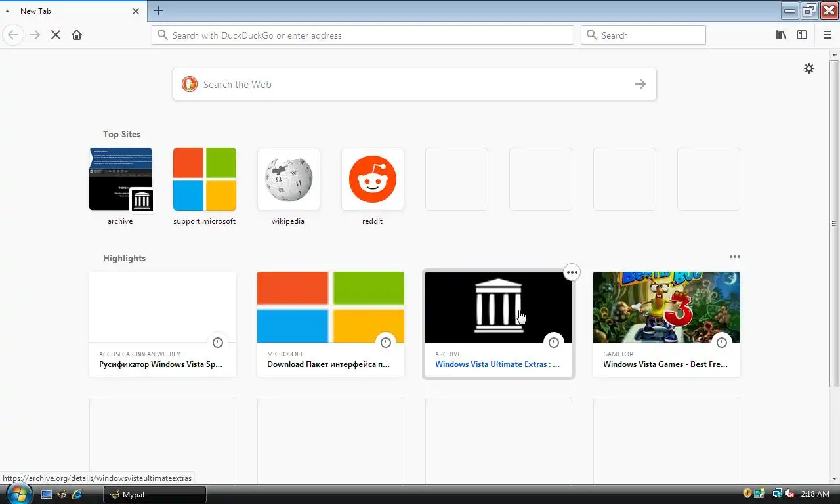Click the toolbar Search box
The image size is (840, 504).
tap(643, 35)
